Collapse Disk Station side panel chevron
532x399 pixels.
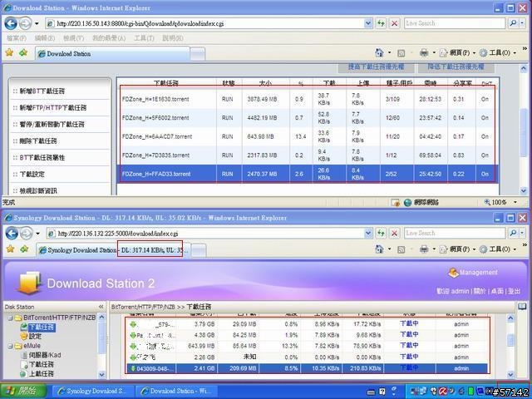click(101, 307)
